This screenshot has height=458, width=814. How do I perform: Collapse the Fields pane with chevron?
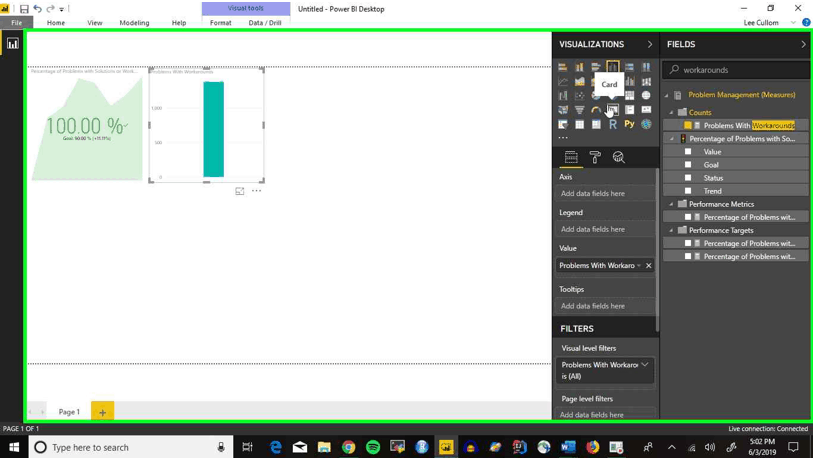point(803,45)
